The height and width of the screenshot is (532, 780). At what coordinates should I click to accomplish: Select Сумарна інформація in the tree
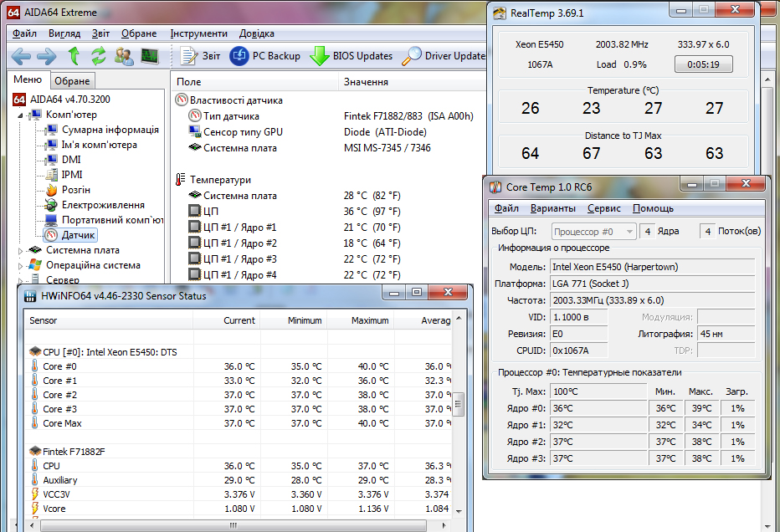coord(101,130)
